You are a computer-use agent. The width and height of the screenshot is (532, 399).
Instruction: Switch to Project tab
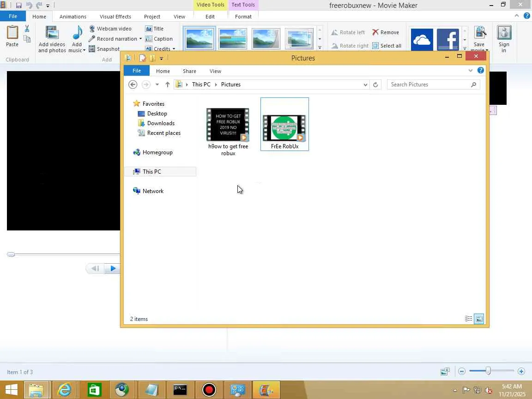click(152, 17)
